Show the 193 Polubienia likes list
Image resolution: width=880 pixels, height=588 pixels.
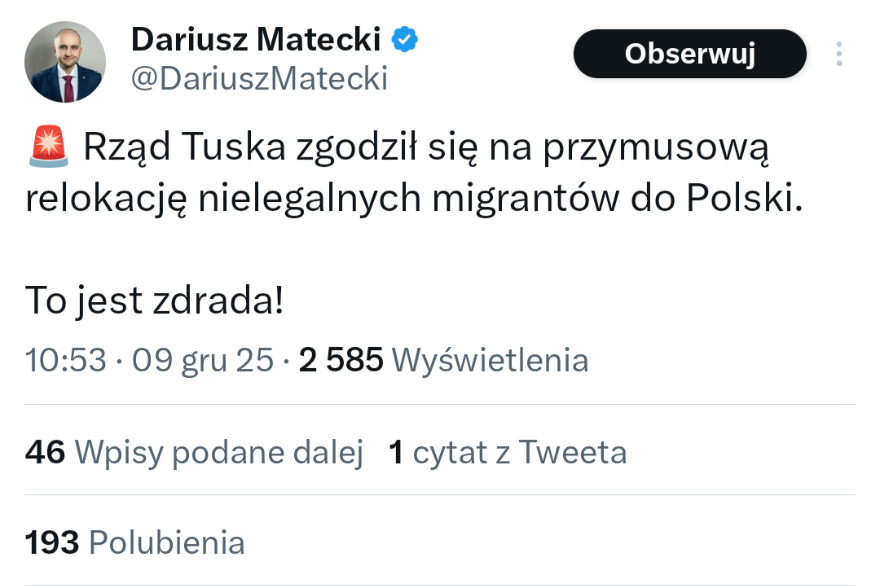coord(134,542)
